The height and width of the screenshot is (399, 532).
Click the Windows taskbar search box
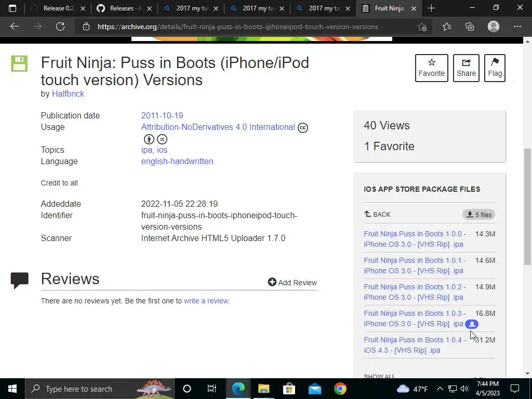click(x=100, y=389)
